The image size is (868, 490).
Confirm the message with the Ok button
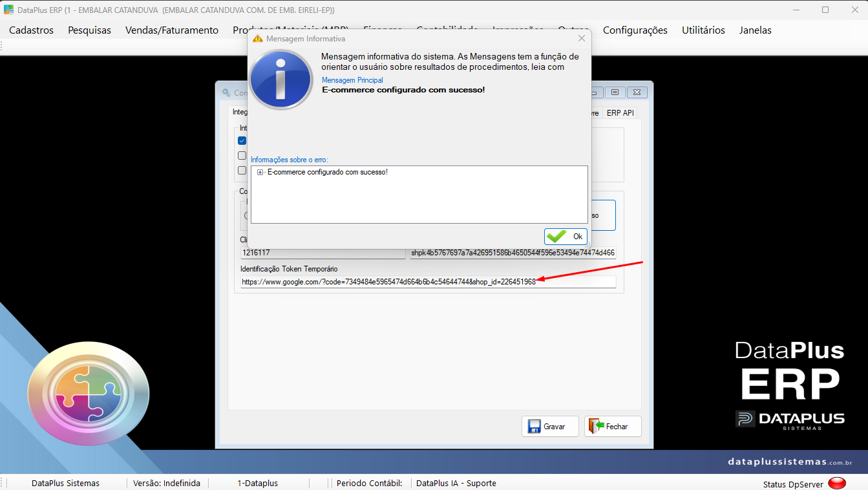[x=566, y=237]
